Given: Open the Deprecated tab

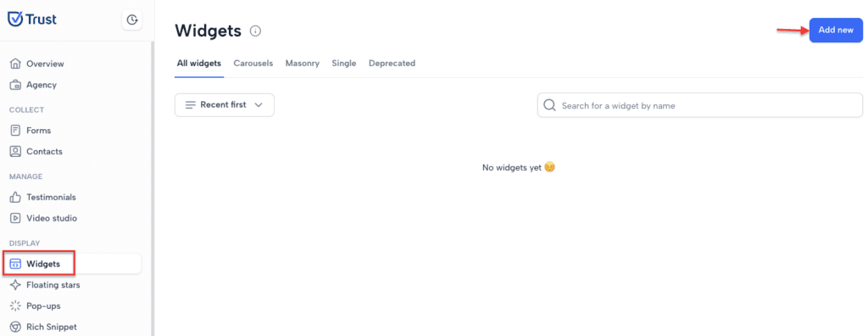Looking at the screenshot, I should coord(392,63).
